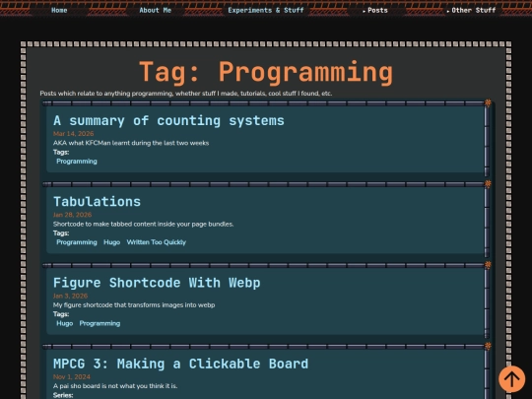This screenshot has width=532, height=399.
Task: Open post A summary of counting systems
Action: coord(168,121)
